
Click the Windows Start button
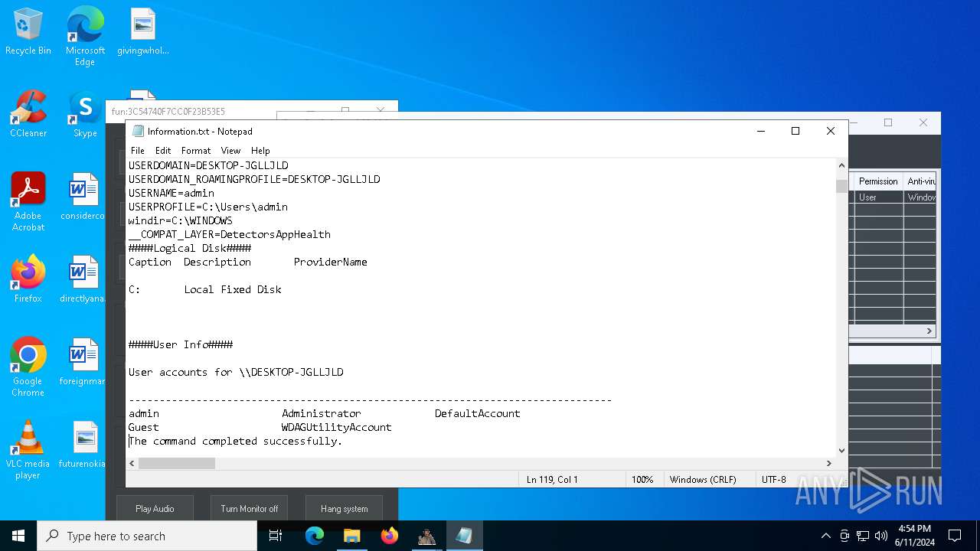tap(18, 536)
